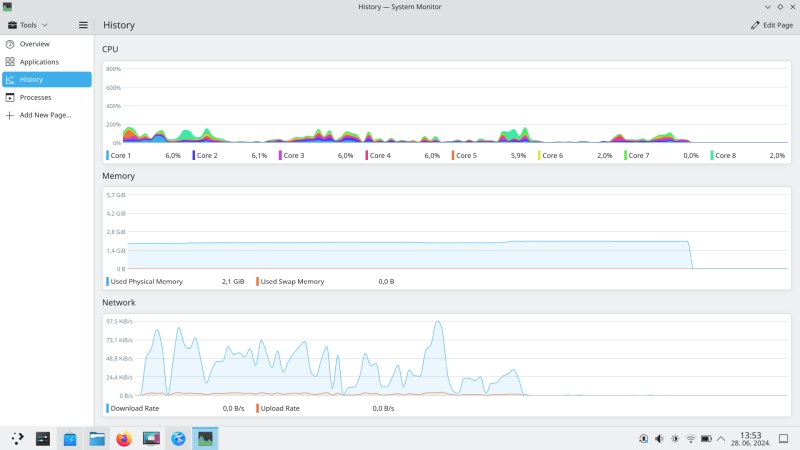Click the Core 5 legend entry

[x=466, y=156]
